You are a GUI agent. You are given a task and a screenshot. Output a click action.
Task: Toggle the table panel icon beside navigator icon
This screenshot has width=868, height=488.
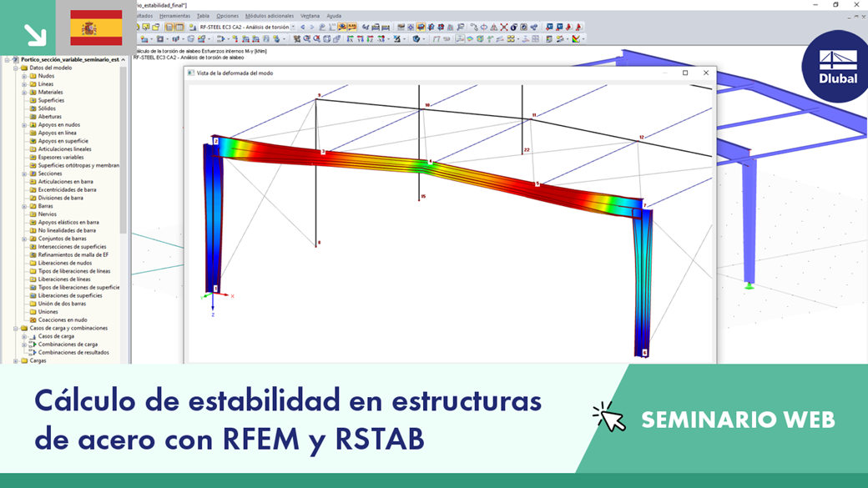(x=179, y=27)
